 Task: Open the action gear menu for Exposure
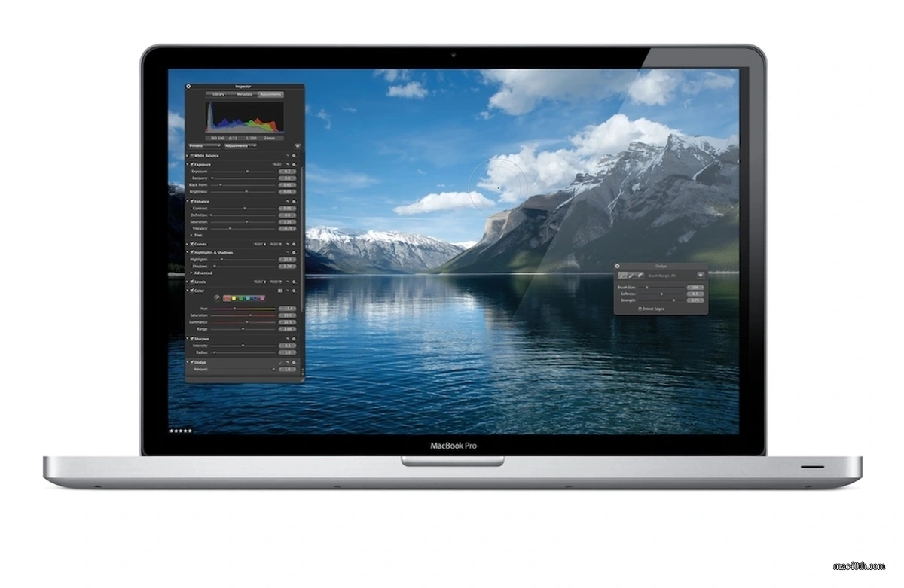(295, 164)
